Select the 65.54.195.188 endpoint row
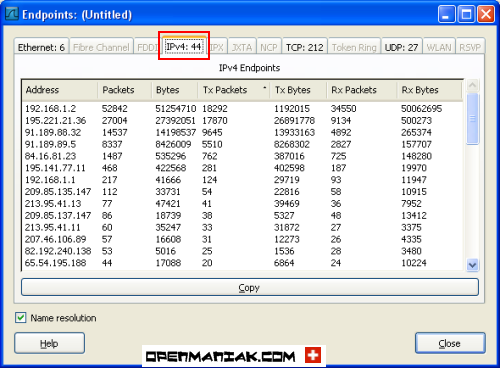500x368 pixels. pyautogui.click(x=242, y=263)
